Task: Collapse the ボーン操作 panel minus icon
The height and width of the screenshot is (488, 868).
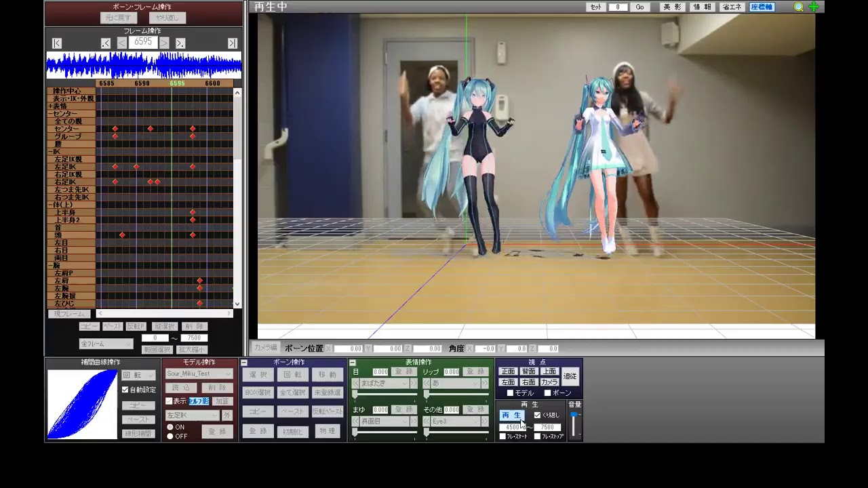Action: tap(244, 363)
